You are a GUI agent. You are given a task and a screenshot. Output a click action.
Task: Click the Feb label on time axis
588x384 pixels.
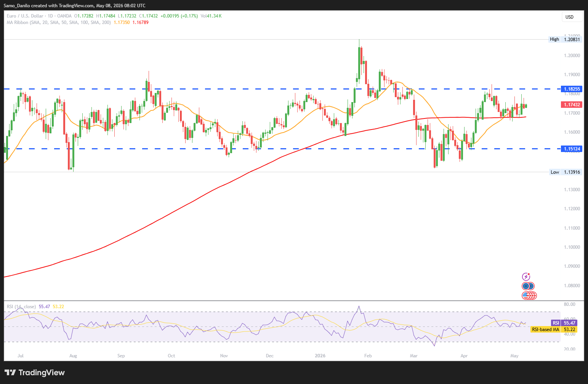pyautogui.click(x=368, y=356)
